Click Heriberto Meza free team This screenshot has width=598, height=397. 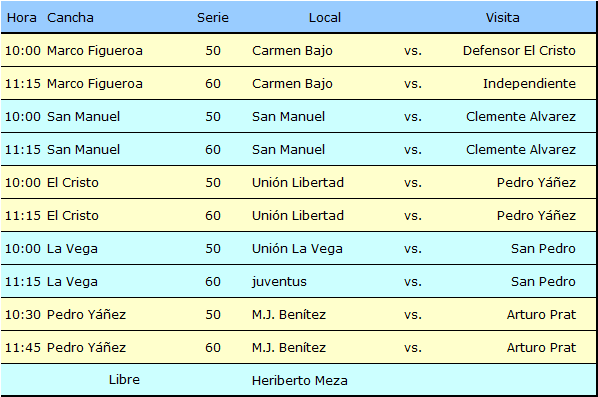300,380
